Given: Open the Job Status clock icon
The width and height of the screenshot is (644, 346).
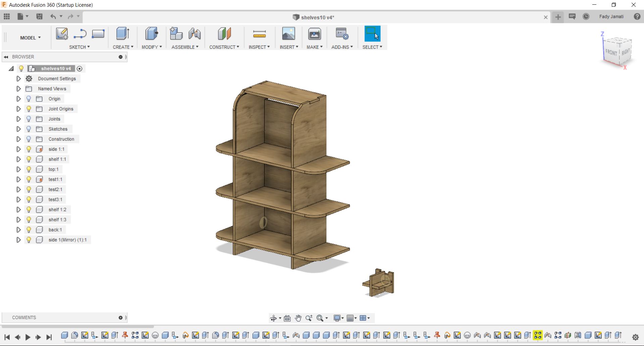Looking at the screenshot, I should tap(586, 16).
